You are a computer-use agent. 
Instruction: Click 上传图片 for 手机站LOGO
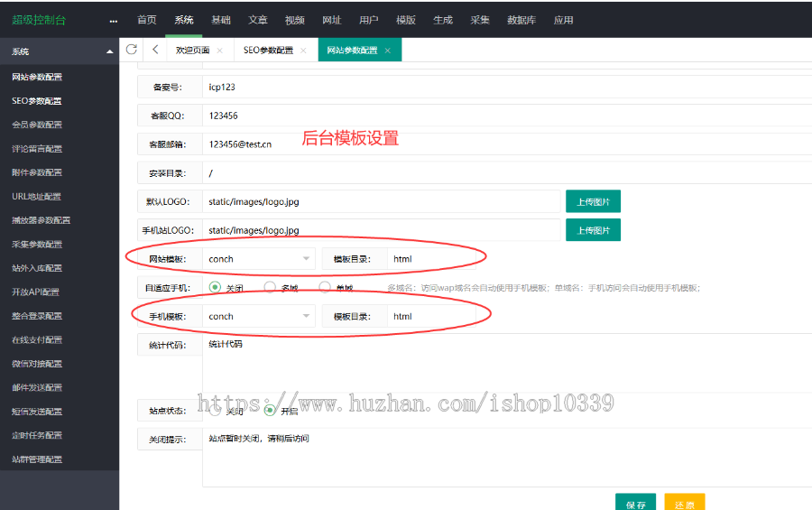[x=593, y=229]
